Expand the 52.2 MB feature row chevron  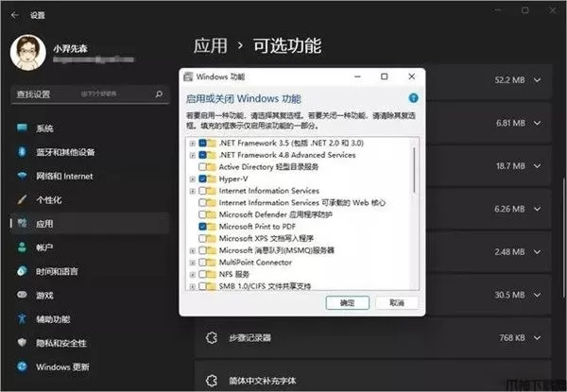538,80
